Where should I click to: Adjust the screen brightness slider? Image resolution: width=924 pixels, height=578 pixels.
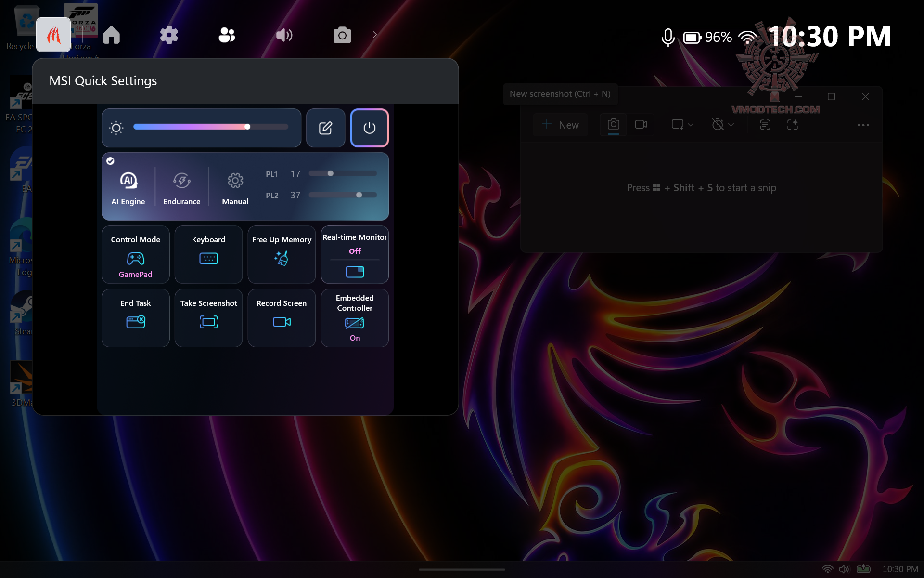tap(211, 127)
